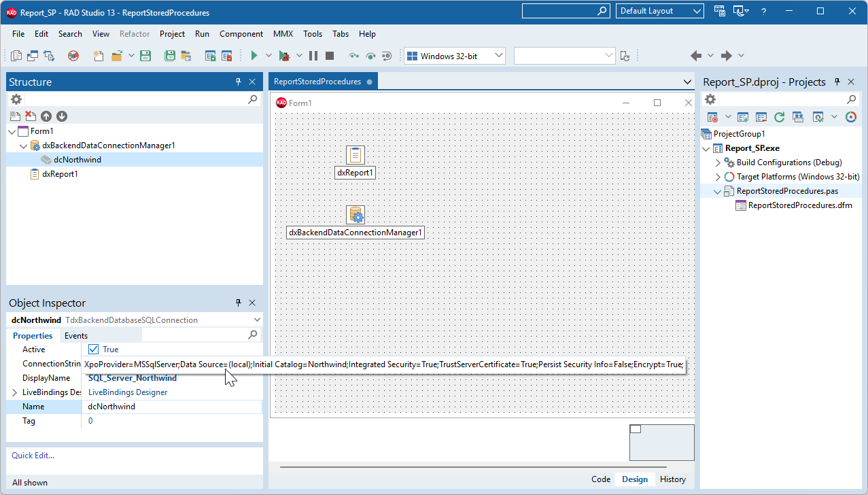868x495 pixels.
Task: Click the Run Without Debugging red icon
Action: pos(73,55)
